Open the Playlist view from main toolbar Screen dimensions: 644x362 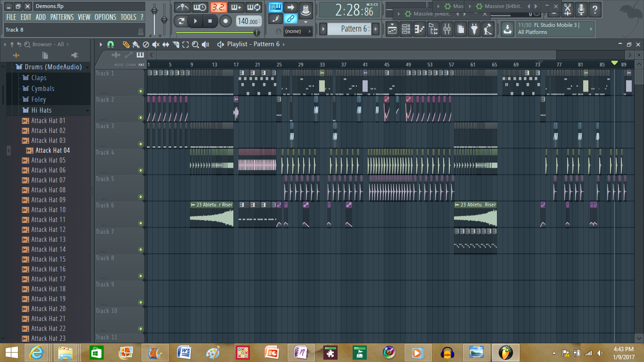tap(392, 29)
